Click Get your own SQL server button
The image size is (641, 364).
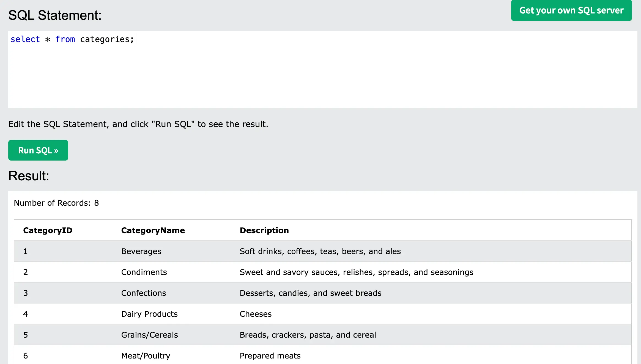(x=571, y=10)
